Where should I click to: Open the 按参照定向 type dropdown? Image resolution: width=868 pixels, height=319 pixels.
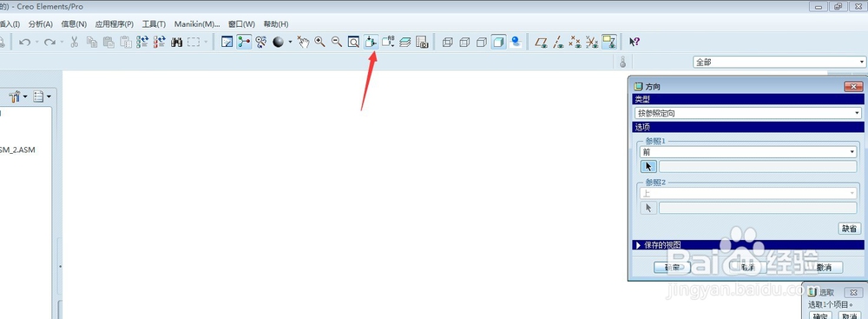(748, 113)
